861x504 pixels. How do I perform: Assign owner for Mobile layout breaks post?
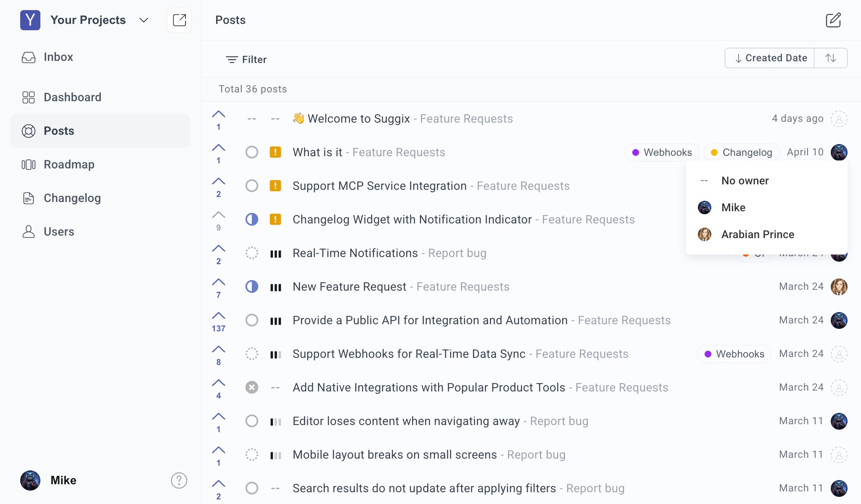click(x=839, y=454)
